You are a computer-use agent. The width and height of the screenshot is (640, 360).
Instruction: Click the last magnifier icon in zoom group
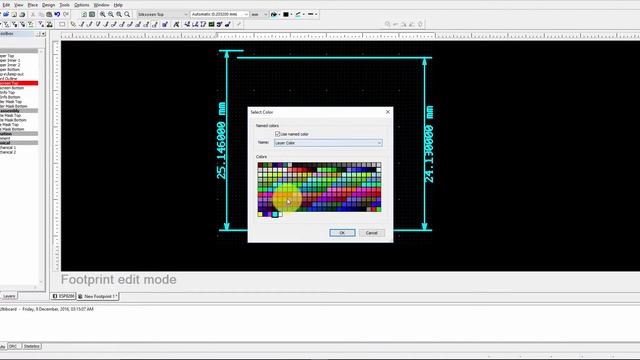tap(127, 14)
